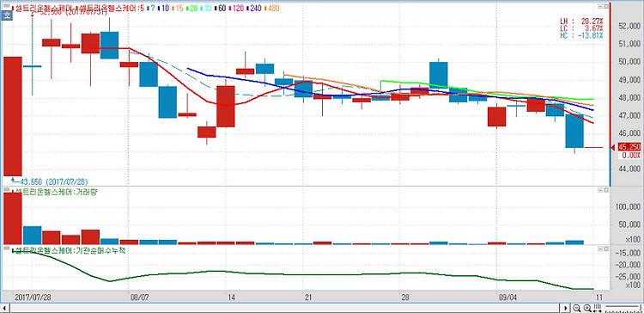Click the -25,000 axis label

tap(628, 277)
